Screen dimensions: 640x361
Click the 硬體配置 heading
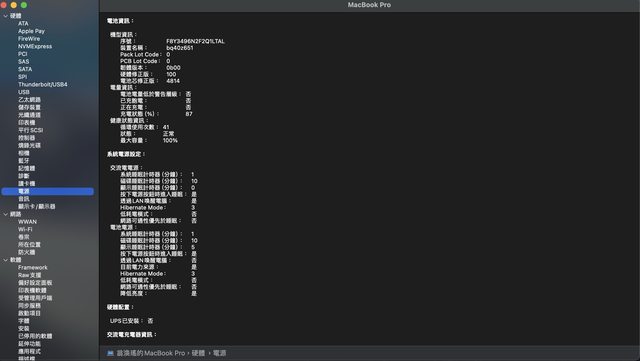point(120,307)
